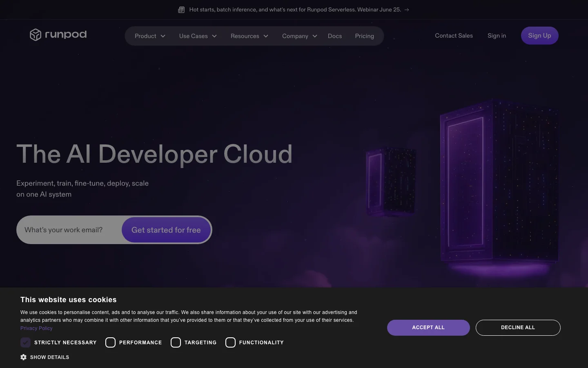Image resolution: width=588 pixels, height=368 pixels.
Task: Open the Use Cases nav label
Action: (193, 36)
